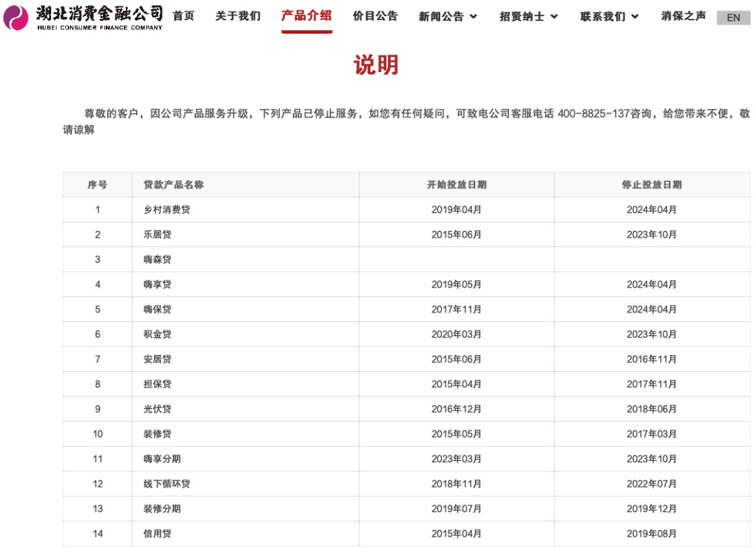
Task: Click start date 2019年07月 of 装修分期
Action: (456, 509)
